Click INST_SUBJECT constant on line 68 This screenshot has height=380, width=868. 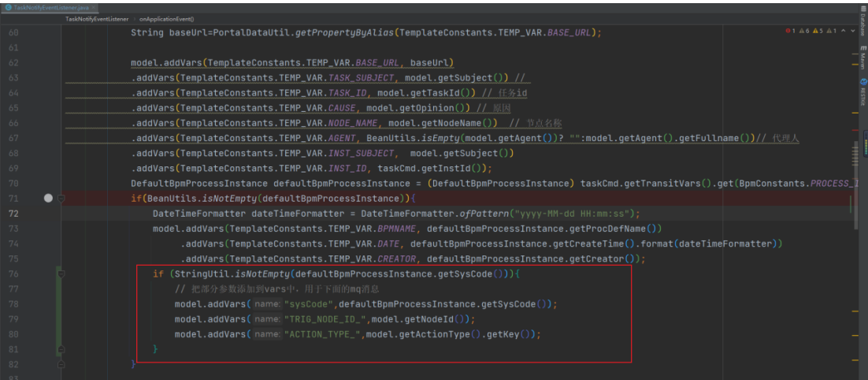click(x=362, y=153)
